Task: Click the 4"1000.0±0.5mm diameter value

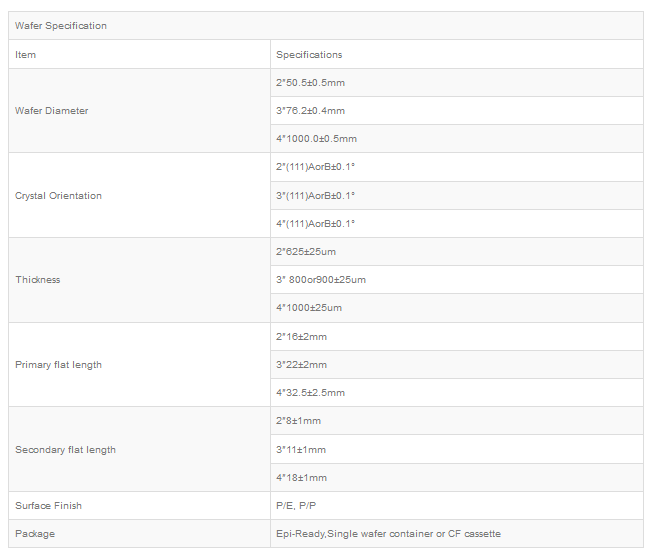Action: [316, 139]
